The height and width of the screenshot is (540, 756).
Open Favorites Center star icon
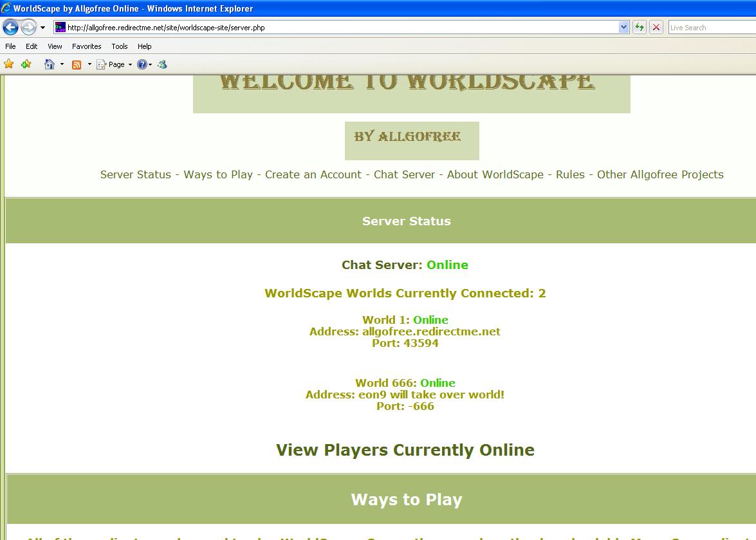(x=8, y=64)
